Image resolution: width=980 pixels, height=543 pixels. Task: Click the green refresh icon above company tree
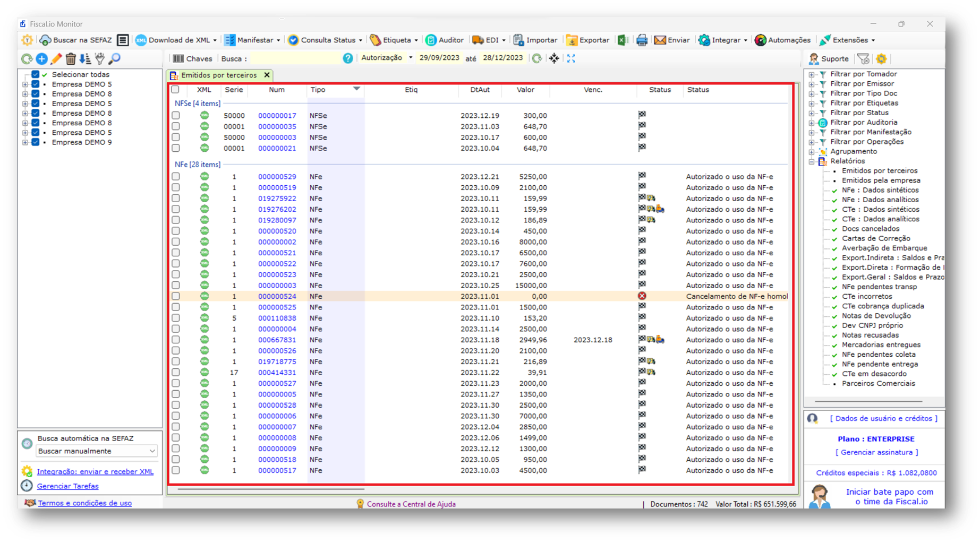(x=27, y=59)
